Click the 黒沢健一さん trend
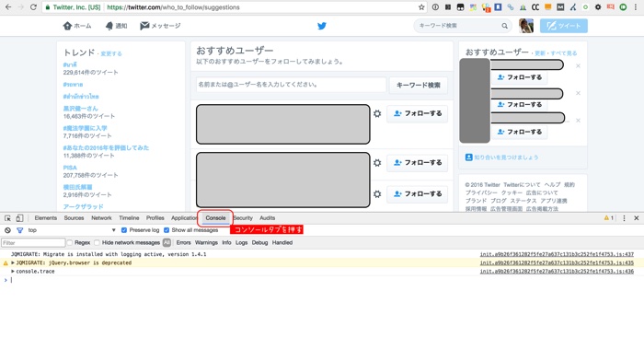The image size is (644, 361). pos(81,109)
